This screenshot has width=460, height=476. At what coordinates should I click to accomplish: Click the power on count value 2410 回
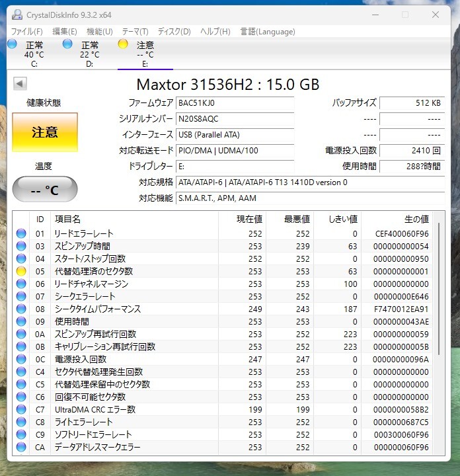coord(412,150)
